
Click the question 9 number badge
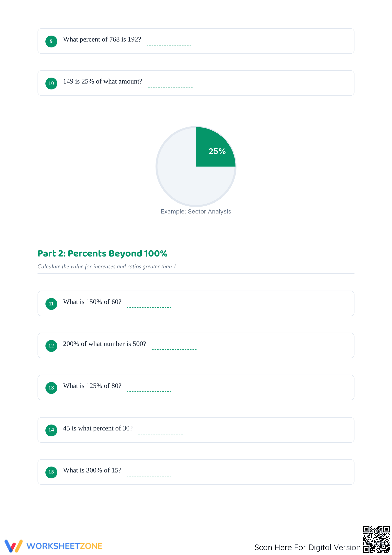51,41
